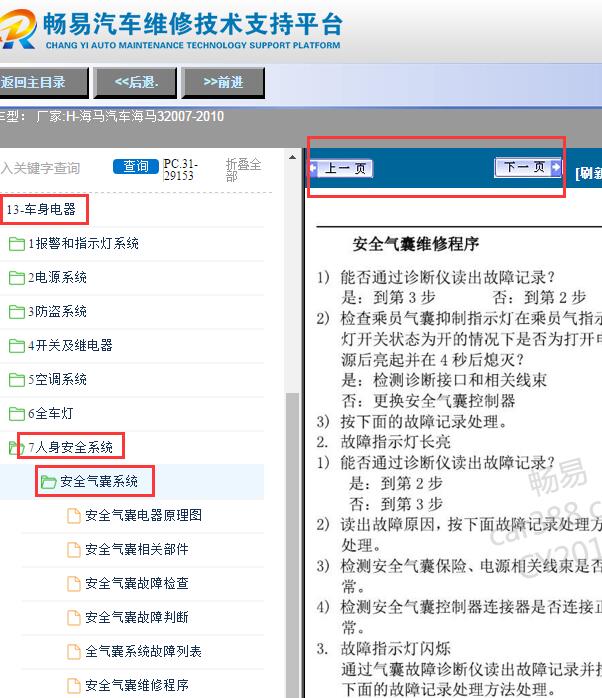The height and width of the screenshot is (698, 602).
Task: Go back with <<后退 button
Action: tap(136, 82)
